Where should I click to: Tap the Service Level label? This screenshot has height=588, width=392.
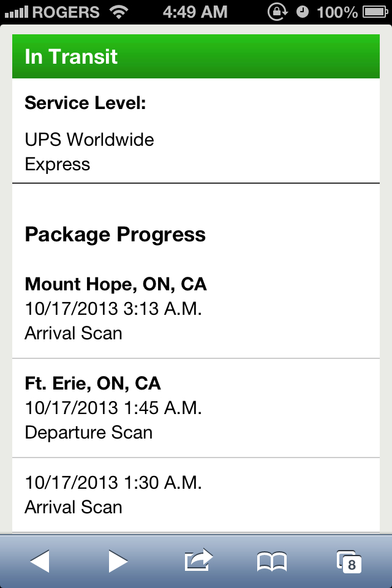[x=85, y=103]
